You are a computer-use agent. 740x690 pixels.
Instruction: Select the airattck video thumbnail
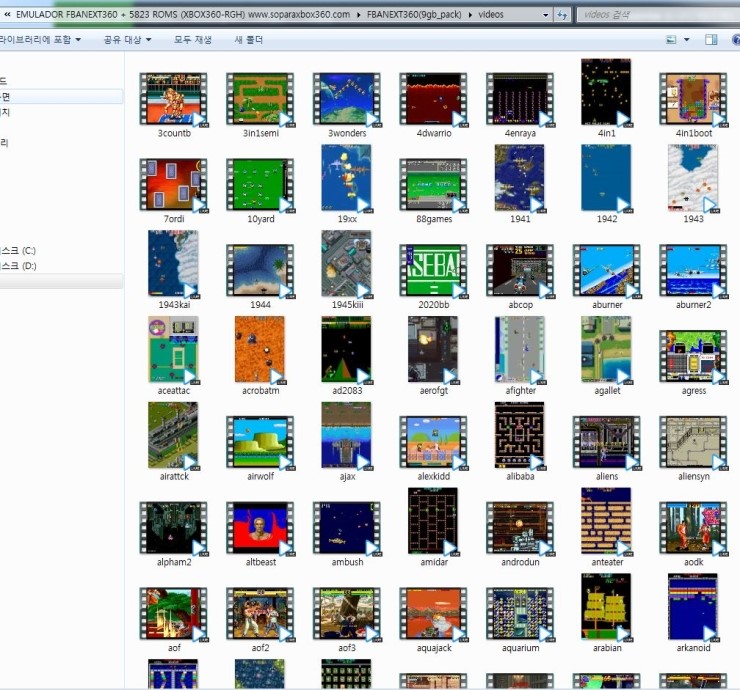[x=174, y=436]
